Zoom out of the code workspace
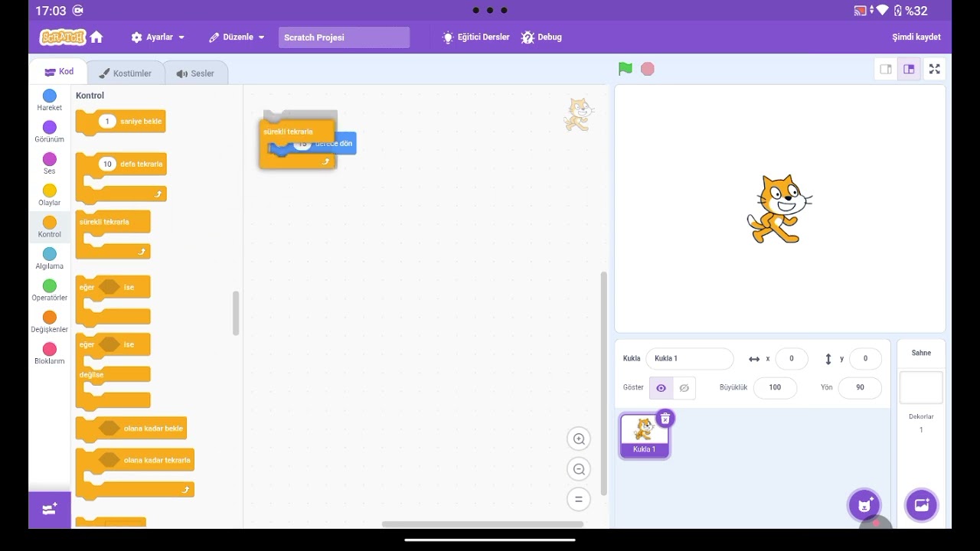 click(x=579, y=469)
